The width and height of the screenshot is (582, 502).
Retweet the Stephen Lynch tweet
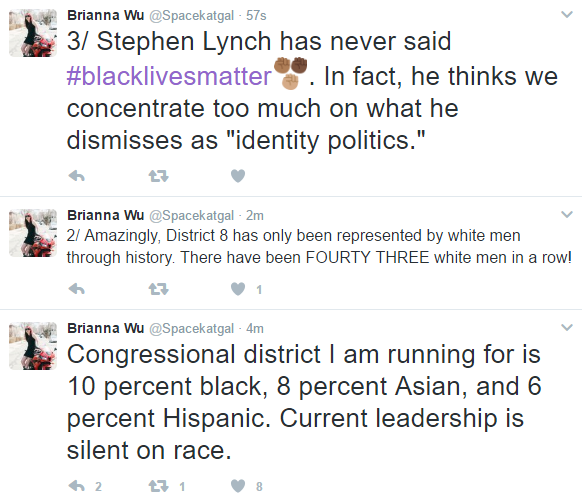tap(158, 176)
